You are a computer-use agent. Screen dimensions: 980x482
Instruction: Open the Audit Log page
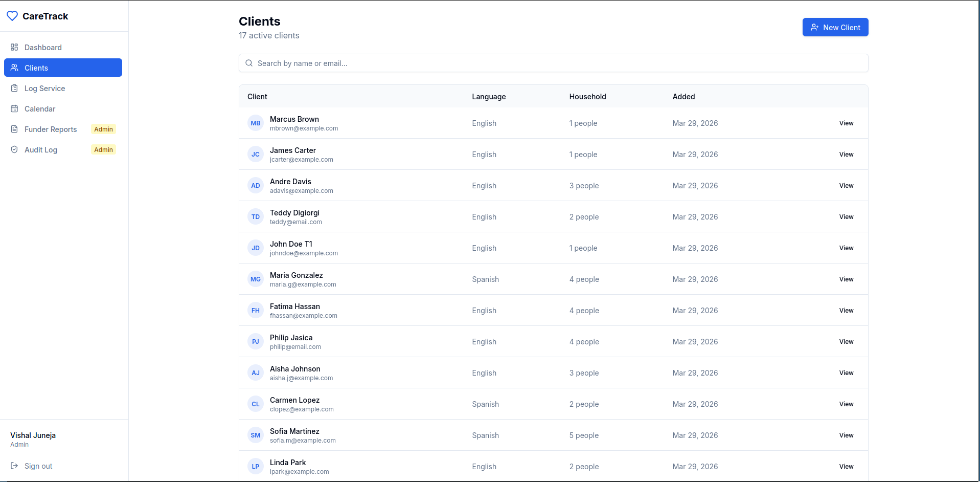[41, 149]
